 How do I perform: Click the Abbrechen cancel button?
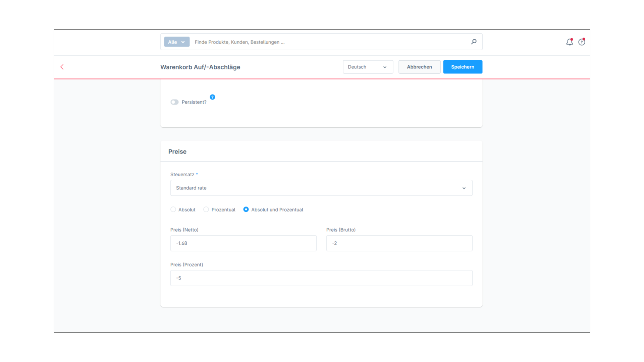tap(419, 67)
